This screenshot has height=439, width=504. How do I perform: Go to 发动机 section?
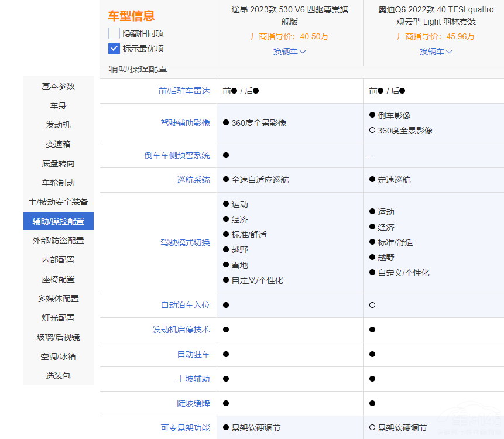59,125
